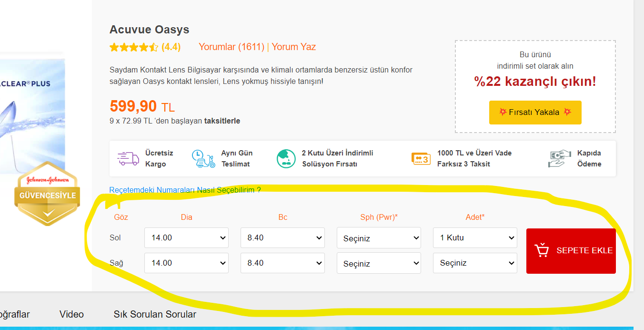Click the Acuvue Oasys product title

tap(150, 30)
